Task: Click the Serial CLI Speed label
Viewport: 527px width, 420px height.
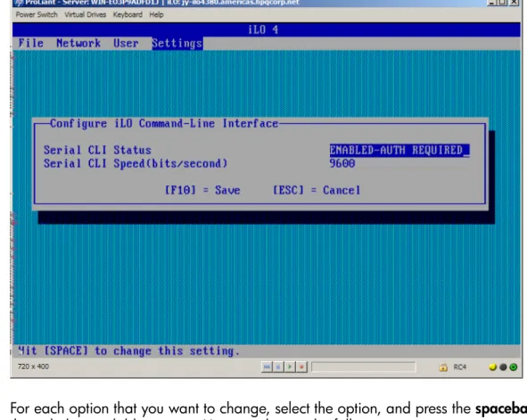Action: coord(136,164)
